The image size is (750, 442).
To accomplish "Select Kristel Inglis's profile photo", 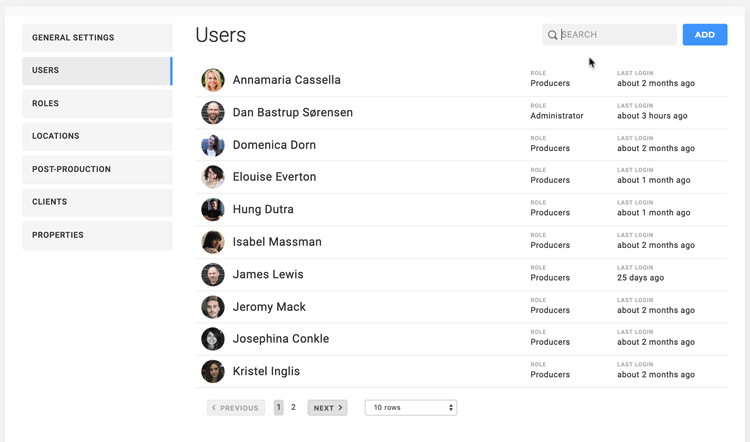I will [213, 372].
